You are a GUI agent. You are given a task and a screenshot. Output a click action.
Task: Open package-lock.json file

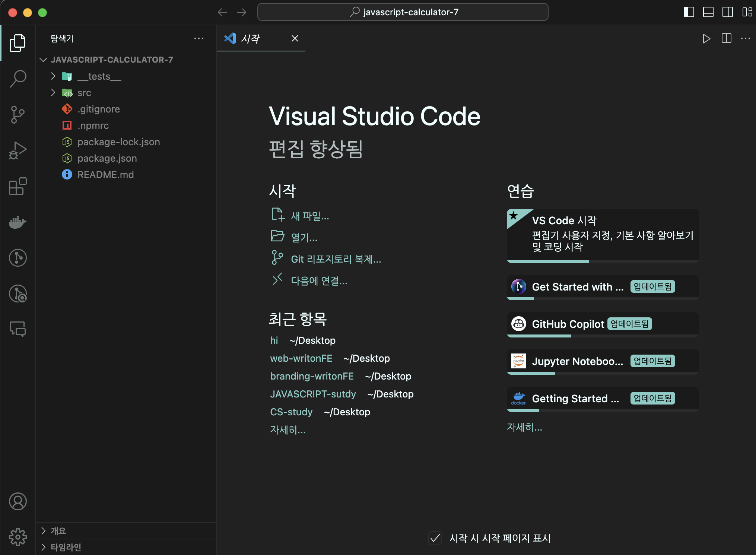(126, 142)
